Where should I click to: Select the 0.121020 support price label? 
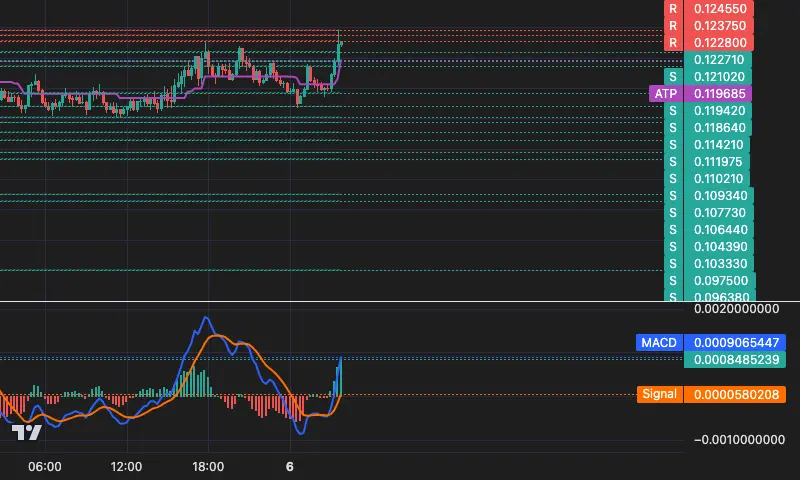coord(708,77)
